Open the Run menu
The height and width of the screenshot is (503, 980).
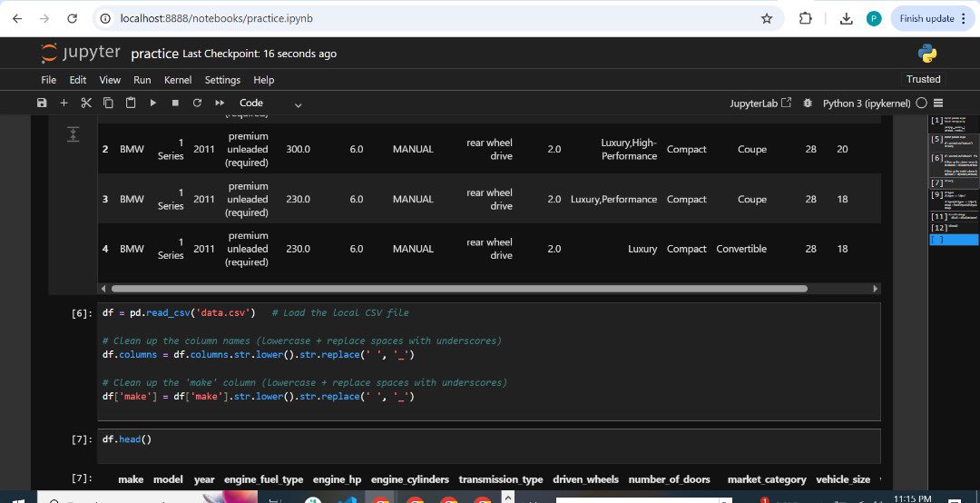[142, 80]
